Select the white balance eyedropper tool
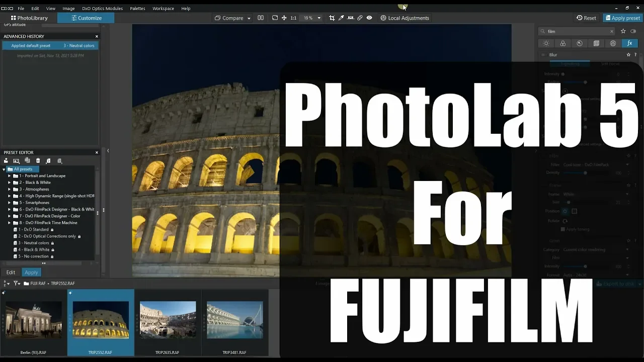 341,18
